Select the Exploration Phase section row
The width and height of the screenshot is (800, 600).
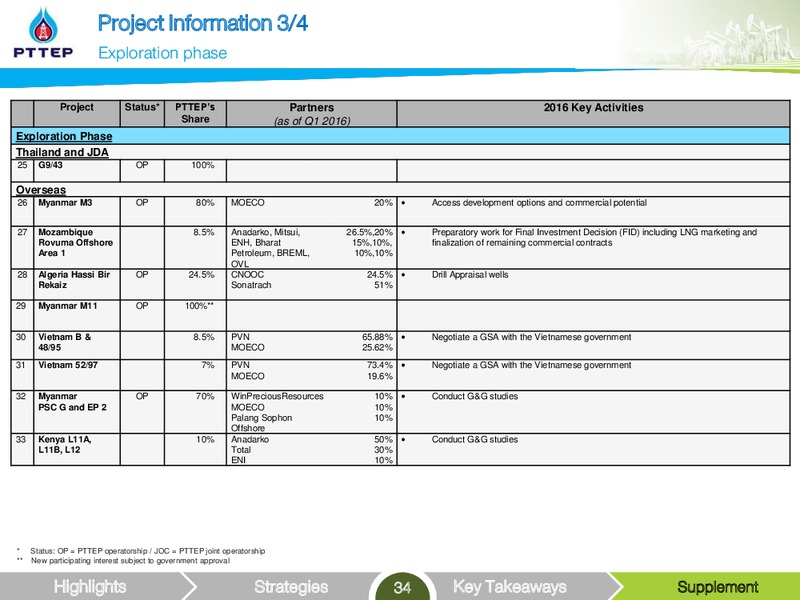click(x=401, y=136)
